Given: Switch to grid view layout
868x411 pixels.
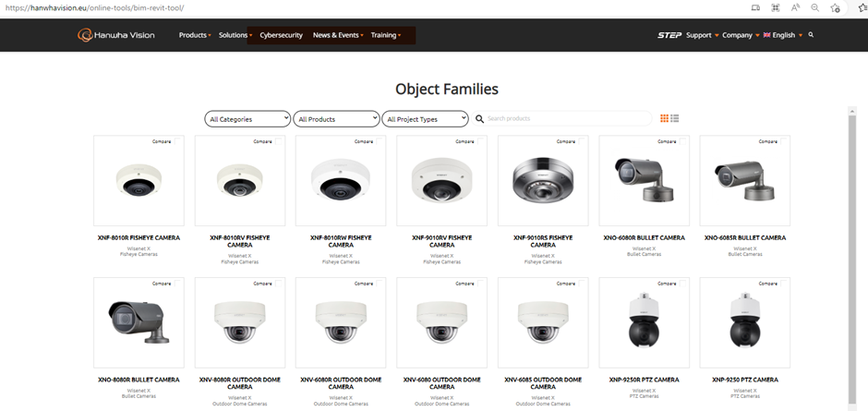Looking at the screenshot, I should [x=664, y=118].
